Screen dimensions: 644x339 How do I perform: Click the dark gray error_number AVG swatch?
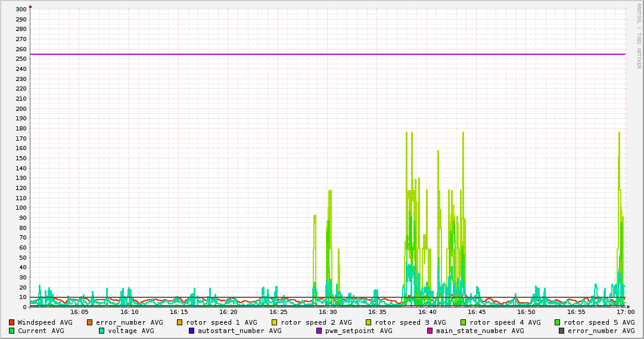[x=561, y=331]
